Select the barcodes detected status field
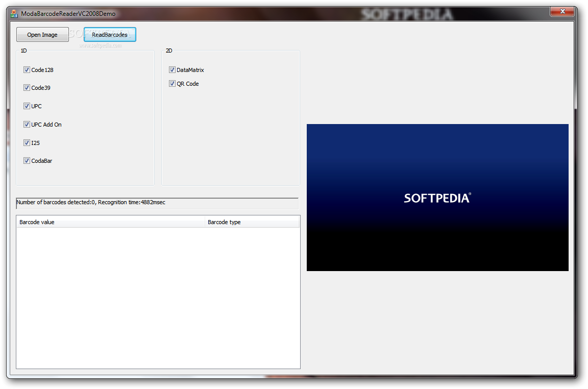The width and height of the screenshot is (588, 389). (157, 203)
